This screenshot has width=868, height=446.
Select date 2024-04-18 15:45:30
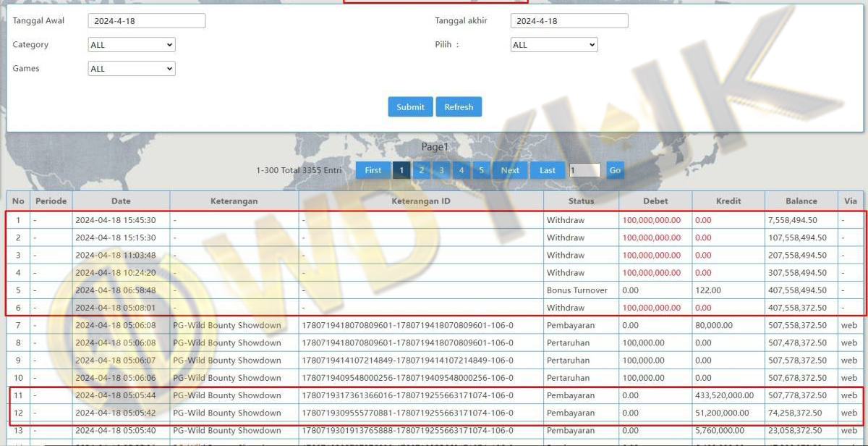pyautogui.click(x=115, y=220)
